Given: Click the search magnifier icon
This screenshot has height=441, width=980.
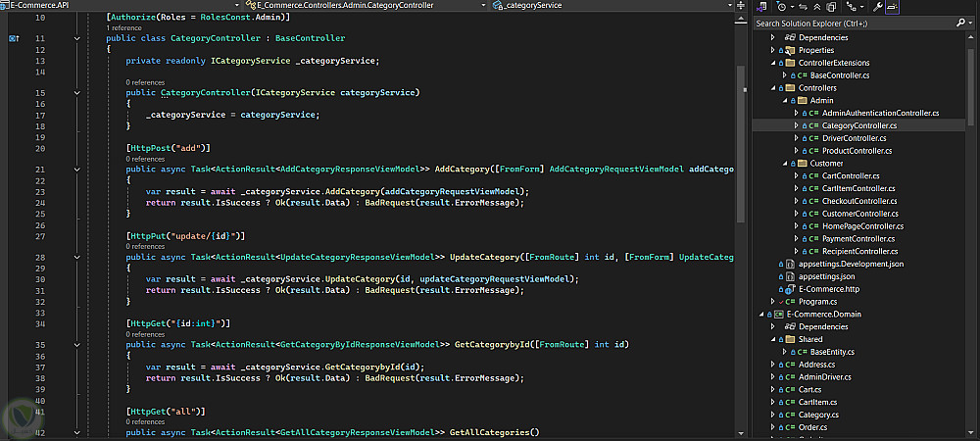Looking at the screenshot, I should click(961, 23).
